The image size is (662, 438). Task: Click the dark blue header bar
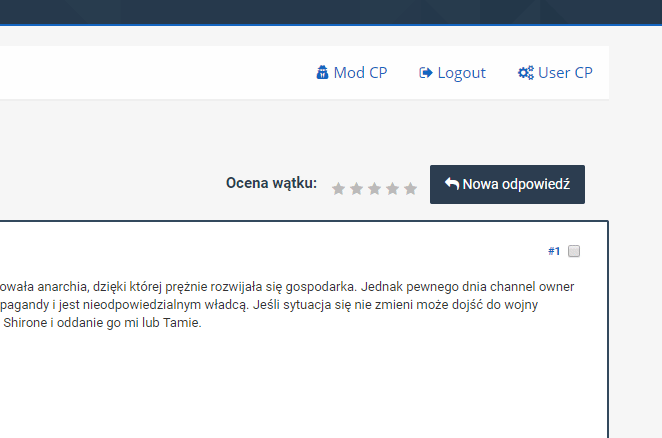(x=330, y=10)
